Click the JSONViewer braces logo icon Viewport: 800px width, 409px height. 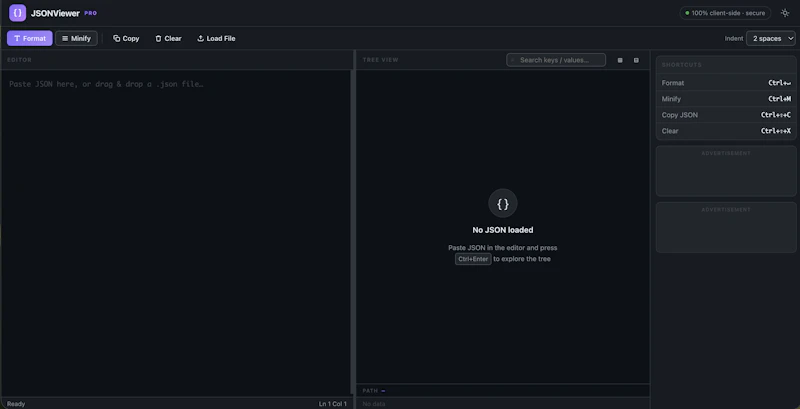[x=17, y=13]
